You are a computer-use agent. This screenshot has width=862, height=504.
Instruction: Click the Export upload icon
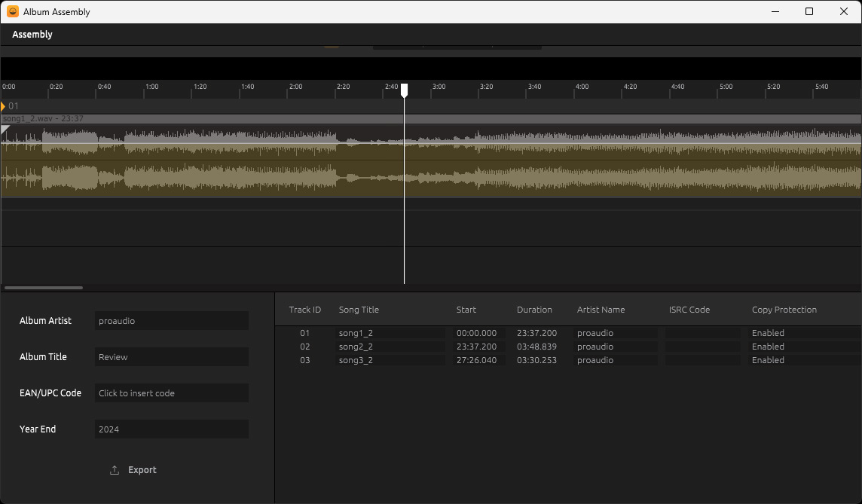tap(115, 470)
